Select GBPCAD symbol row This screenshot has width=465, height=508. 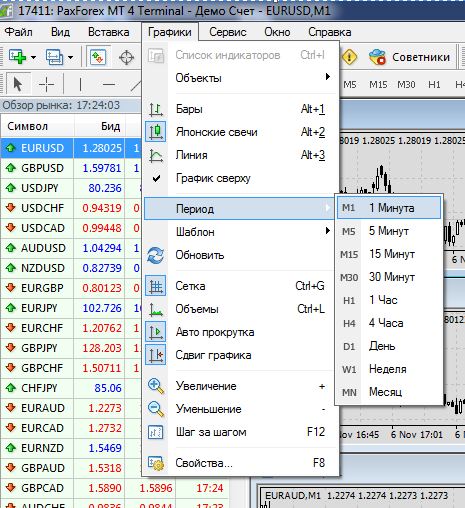pyautogui.click(x=115, y=488)
